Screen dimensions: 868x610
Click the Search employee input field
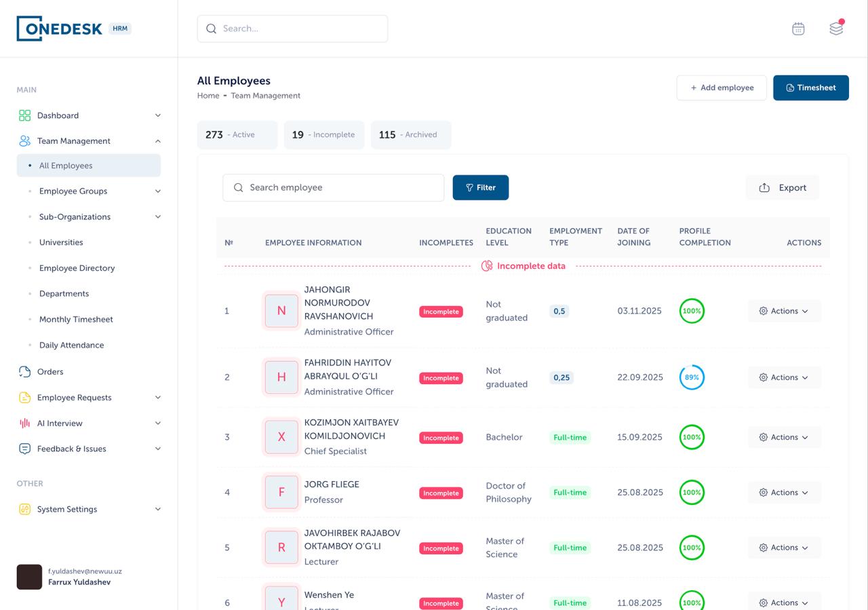[x=334, y=188]
